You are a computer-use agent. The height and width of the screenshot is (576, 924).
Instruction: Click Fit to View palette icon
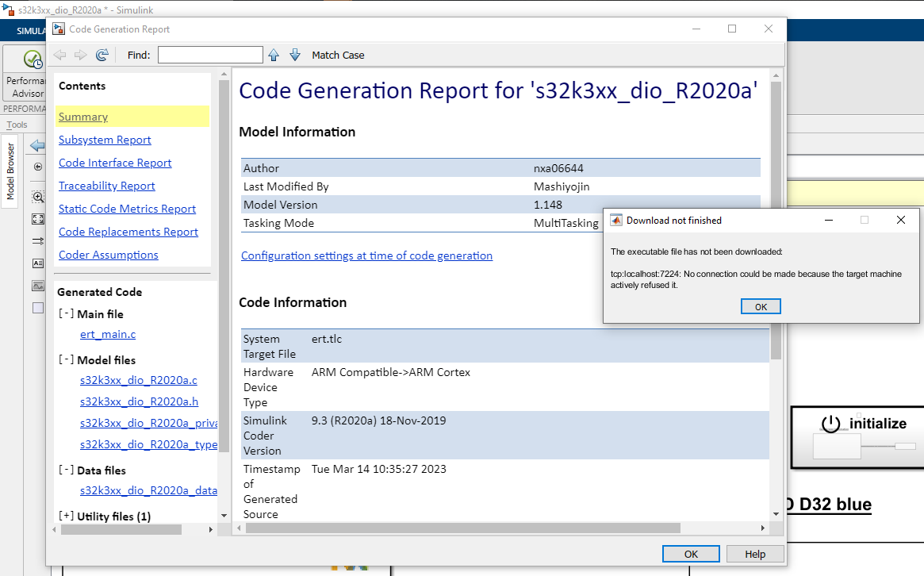pos(38,219)
